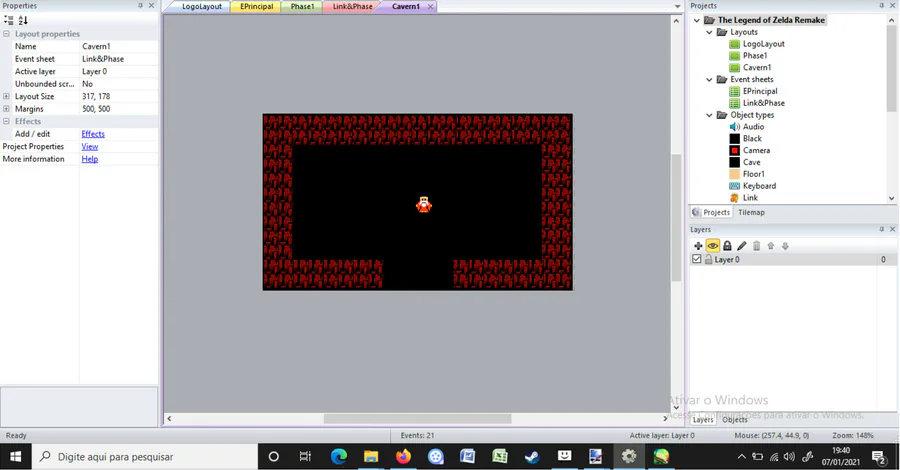Image resolution: width=900 pixels, height=470 pixels.
Task: Move layer up with the up arrow
Action: click(x=771, y=246)
